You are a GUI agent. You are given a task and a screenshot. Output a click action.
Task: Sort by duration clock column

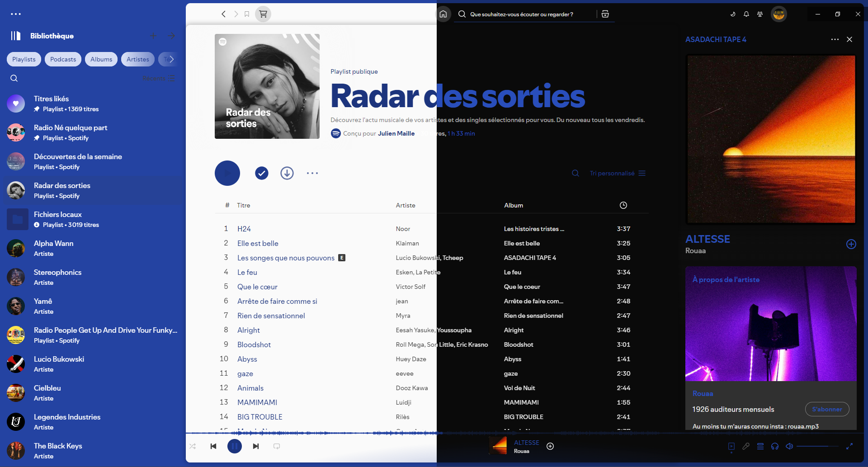[x=623, y=205]
